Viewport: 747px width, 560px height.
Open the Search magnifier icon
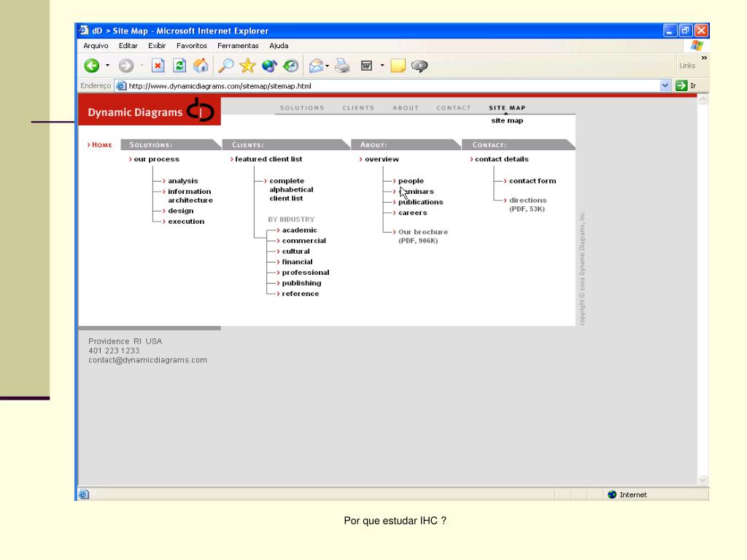tap(226, 66)
